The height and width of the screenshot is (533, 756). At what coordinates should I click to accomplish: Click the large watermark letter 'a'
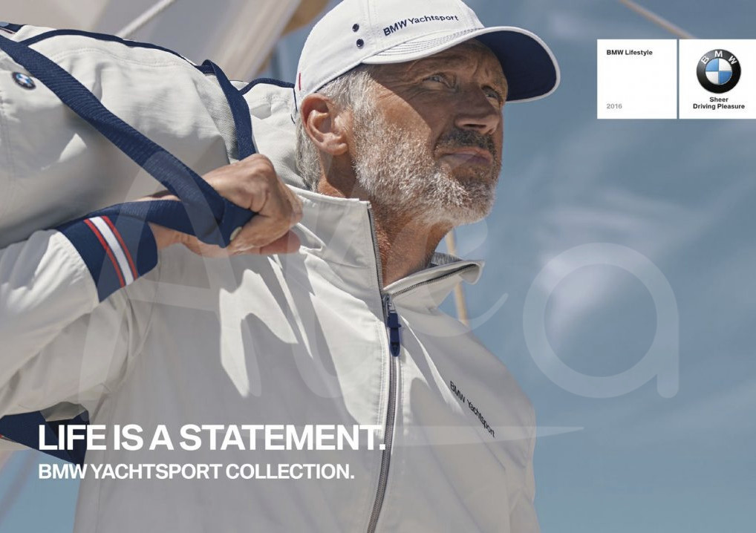click(602, 321)
